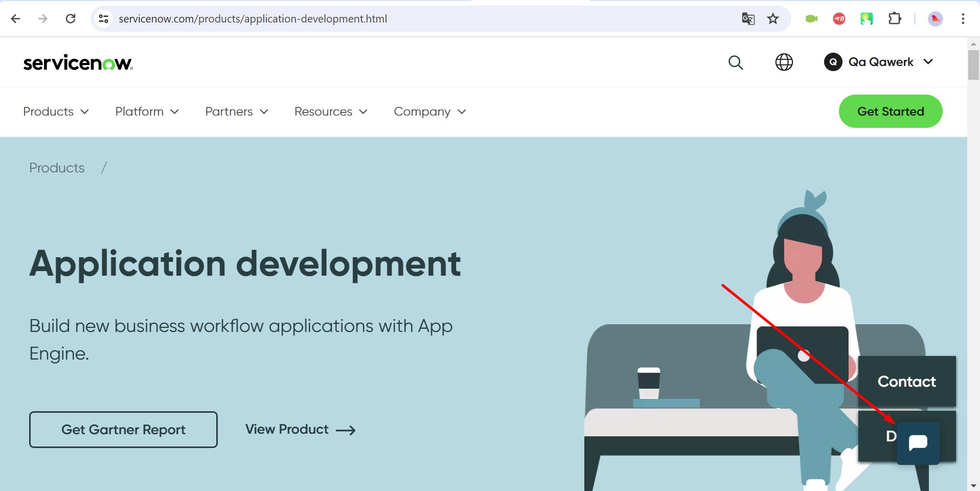Click the scrollbar down arrow
The image size is (980, 491).
(x=973, y=485)
